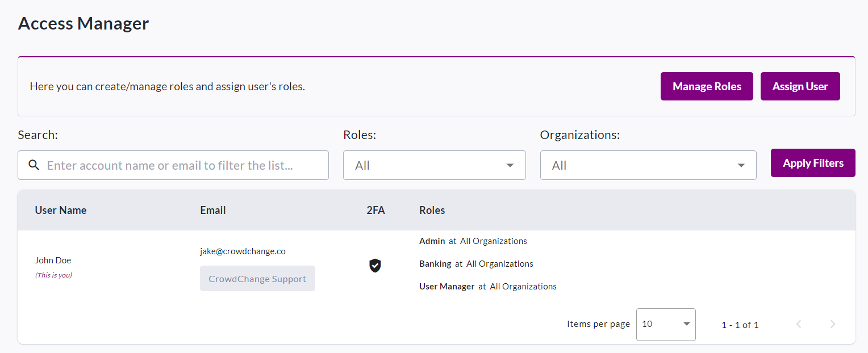Click the CrowdChange Support badge
This screenshot has width=868, height=353.
[257, 279]
